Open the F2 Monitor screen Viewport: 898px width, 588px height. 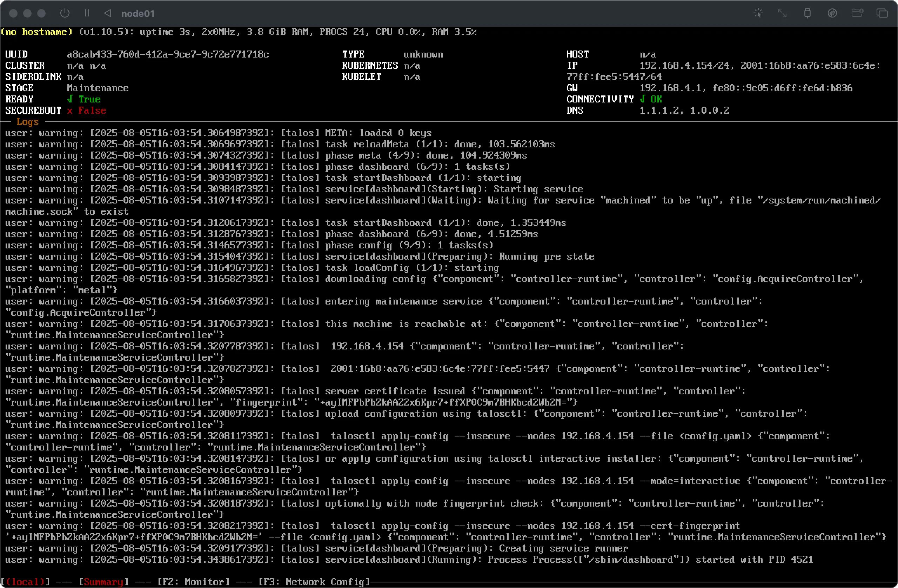(194, 582)
